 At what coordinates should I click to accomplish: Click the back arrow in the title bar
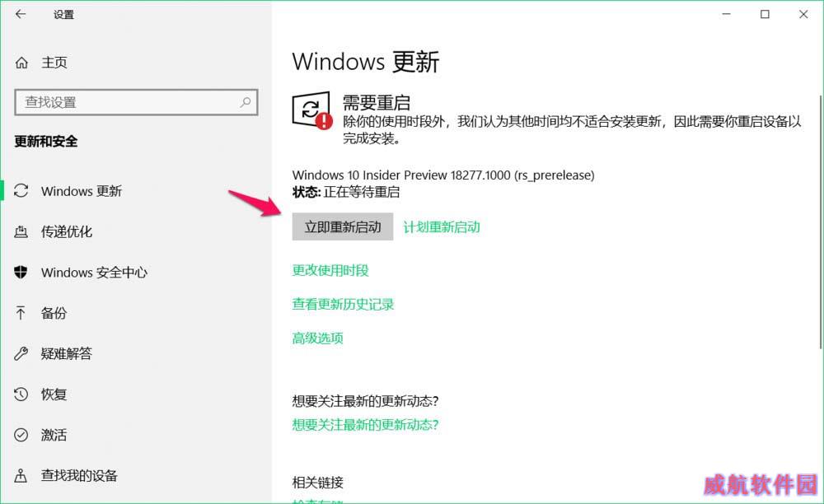pyautogui.click(x=21, y=14)
